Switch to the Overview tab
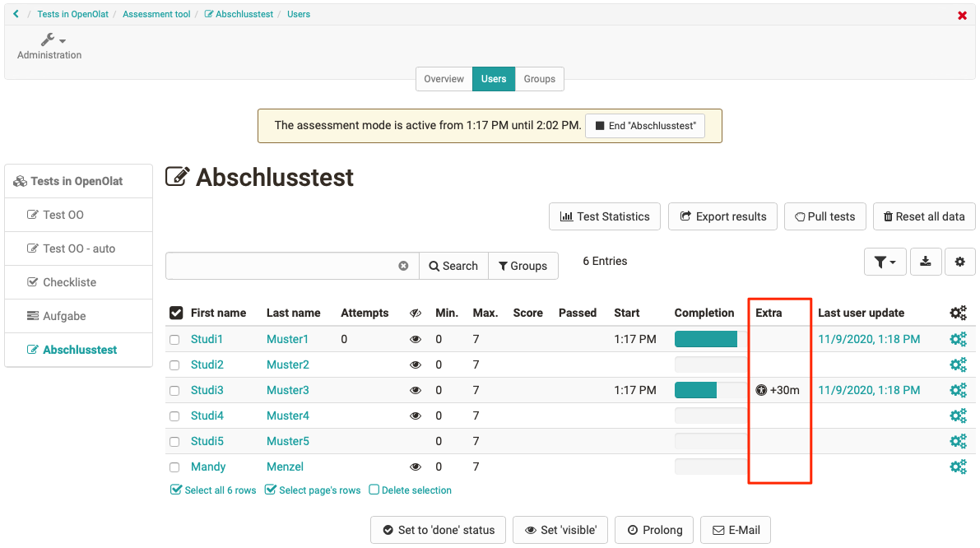This screenshot has width=980, height=548. click(x=444, y=79)
